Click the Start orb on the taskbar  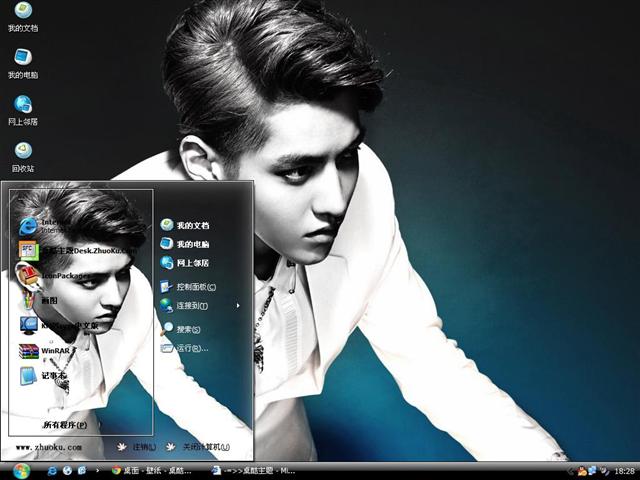[21, 470]
